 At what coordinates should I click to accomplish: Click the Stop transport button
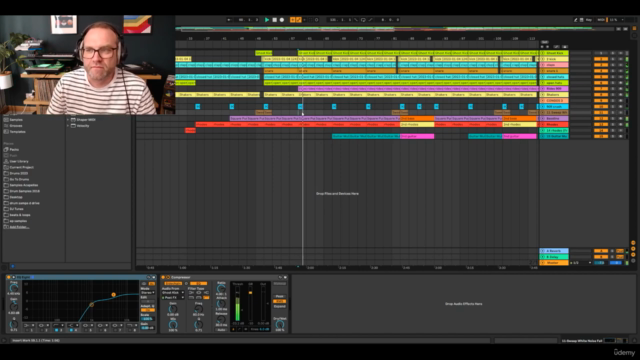click(274, 20)
